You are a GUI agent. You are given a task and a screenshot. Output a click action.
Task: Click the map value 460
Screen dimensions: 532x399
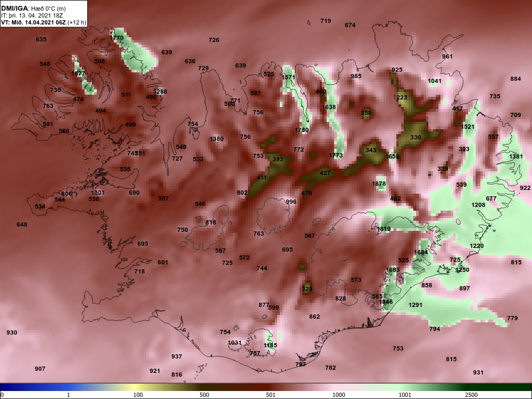[x=321, y=92]
